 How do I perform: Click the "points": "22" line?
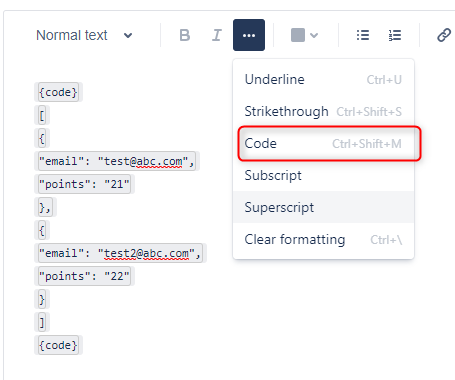point(84,276)
